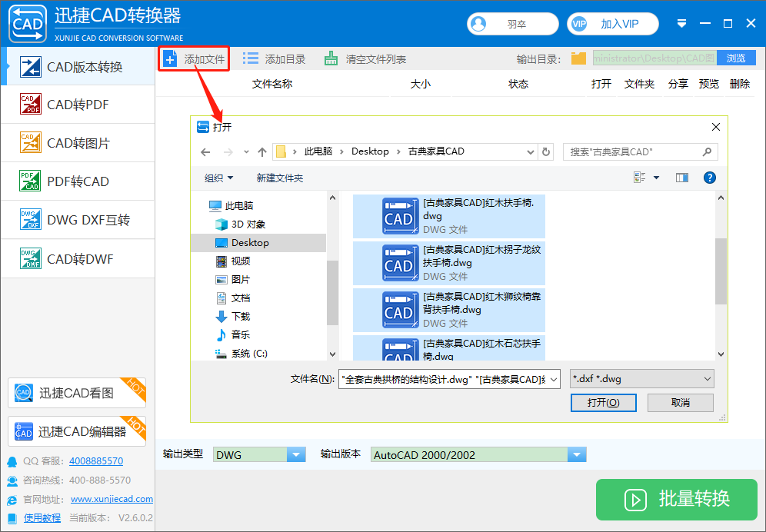This screenshot has height=532, width=766.
Task: Toggle the preview pane icon
Action: 682,178
